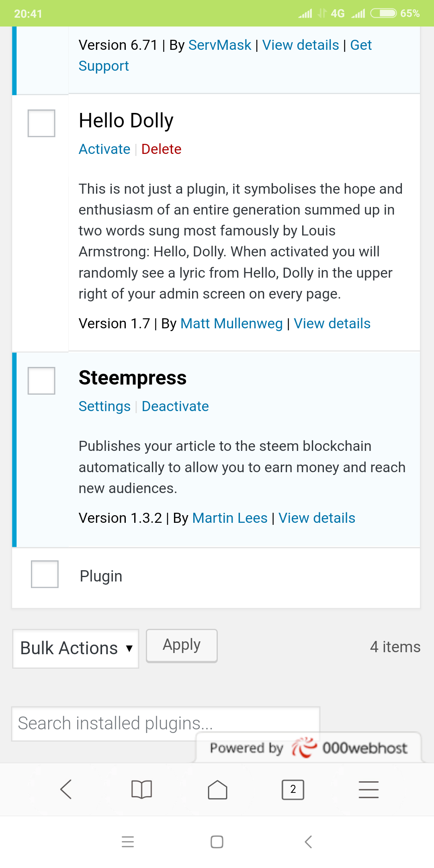Tap the Android recent apps icon
Image resolution: width=434 pixels, height=868 pixels.
pyautogui.click(x=128, y=841)
